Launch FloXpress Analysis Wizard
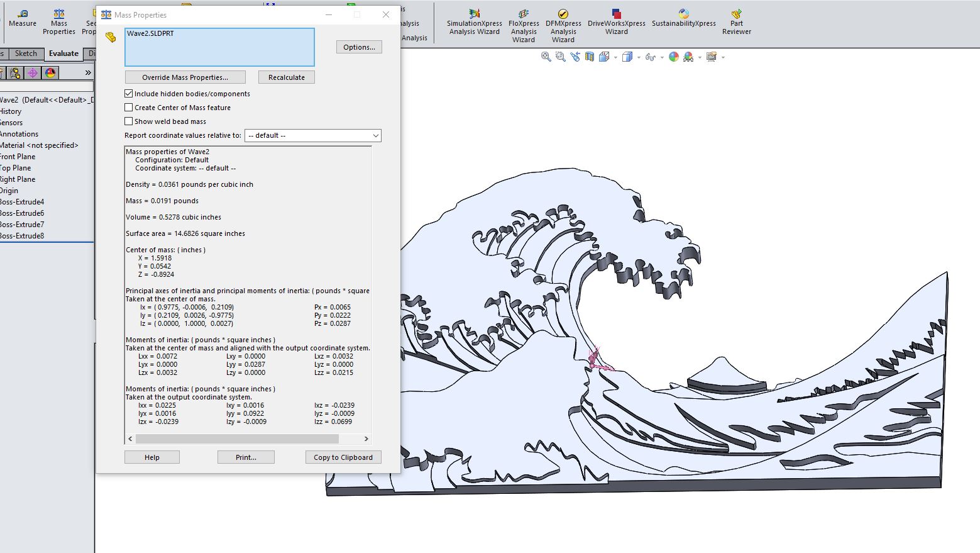This screenshot has height=553, width=980. 523,26
